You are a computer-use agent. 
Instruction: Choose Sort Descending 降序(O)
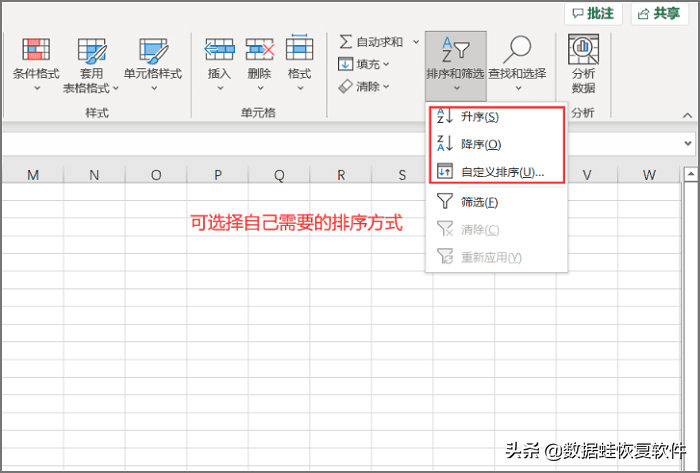496,144
